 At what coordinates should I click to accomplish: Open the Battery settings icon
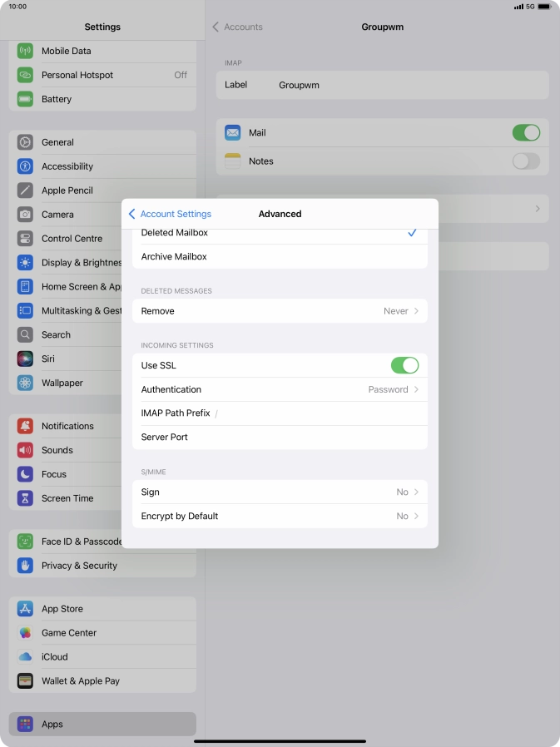pyautogui.click(x=25, y=99)
